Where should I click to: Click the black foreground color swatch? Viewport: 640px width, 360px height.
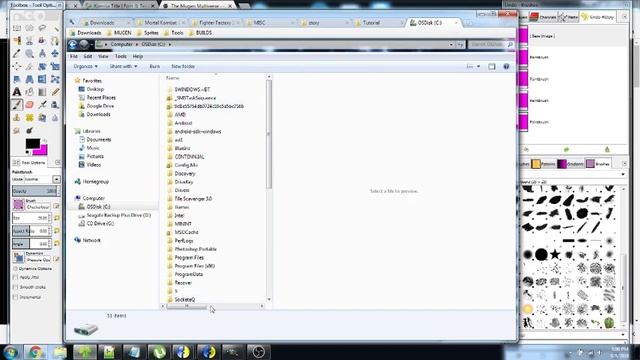click(x=33, y=143)
